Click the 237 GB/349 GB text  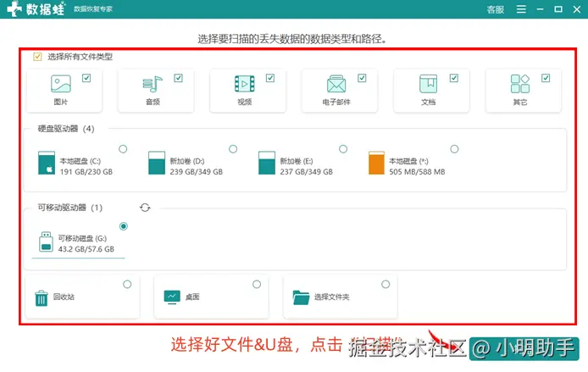[307, 172]
